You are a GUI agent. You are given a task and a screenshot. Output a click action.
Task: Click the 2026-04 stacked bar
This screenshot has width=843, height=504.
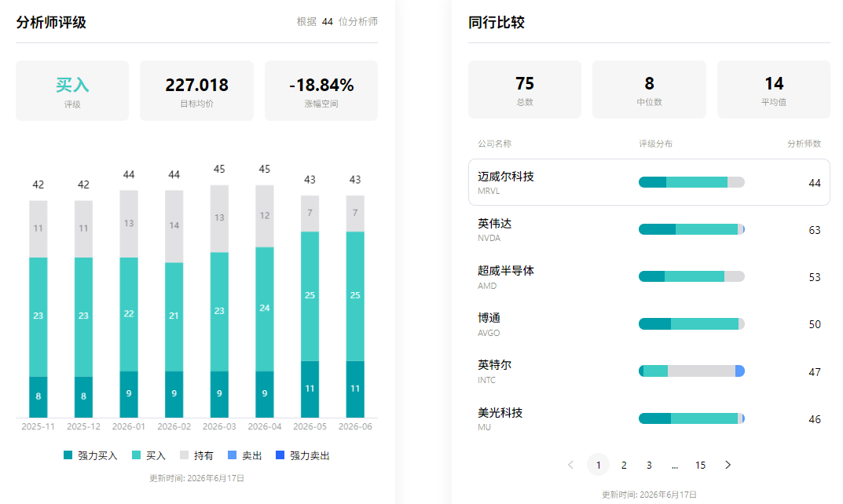tap(265, 301)
